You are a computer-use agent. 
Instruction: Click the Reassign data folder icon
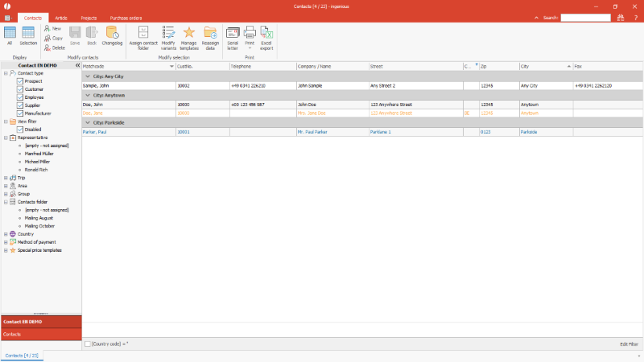tap(210, 34)
